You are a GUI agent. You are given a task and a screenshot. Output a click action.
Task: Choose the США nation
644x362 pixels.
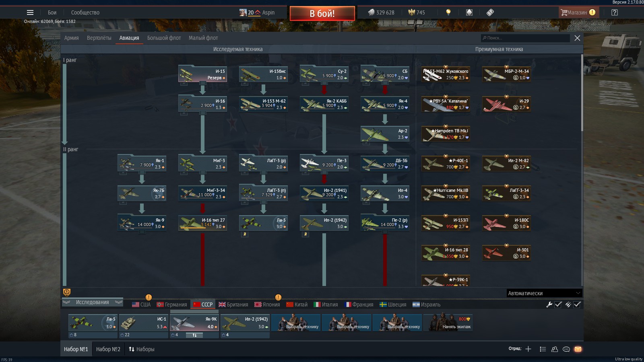141,304
